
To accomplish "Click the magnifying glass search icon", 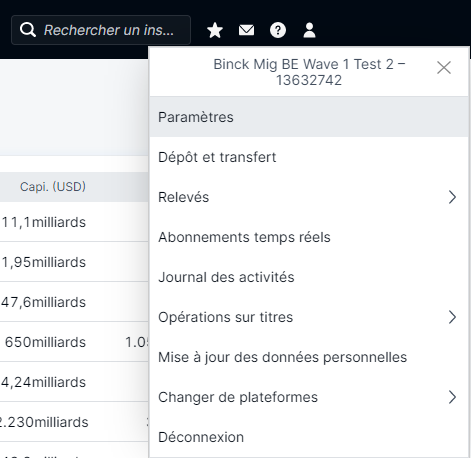I will [28, 30].
